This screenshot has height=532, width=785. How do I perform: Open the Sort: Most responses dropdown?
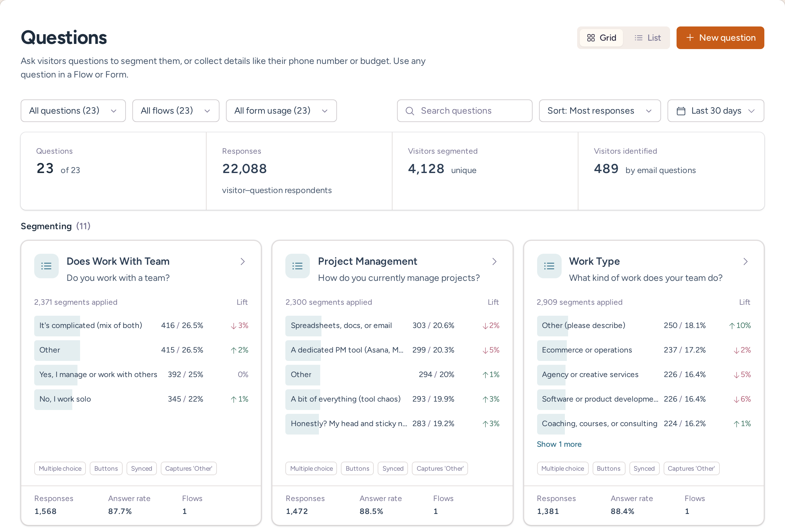point(599,111)
